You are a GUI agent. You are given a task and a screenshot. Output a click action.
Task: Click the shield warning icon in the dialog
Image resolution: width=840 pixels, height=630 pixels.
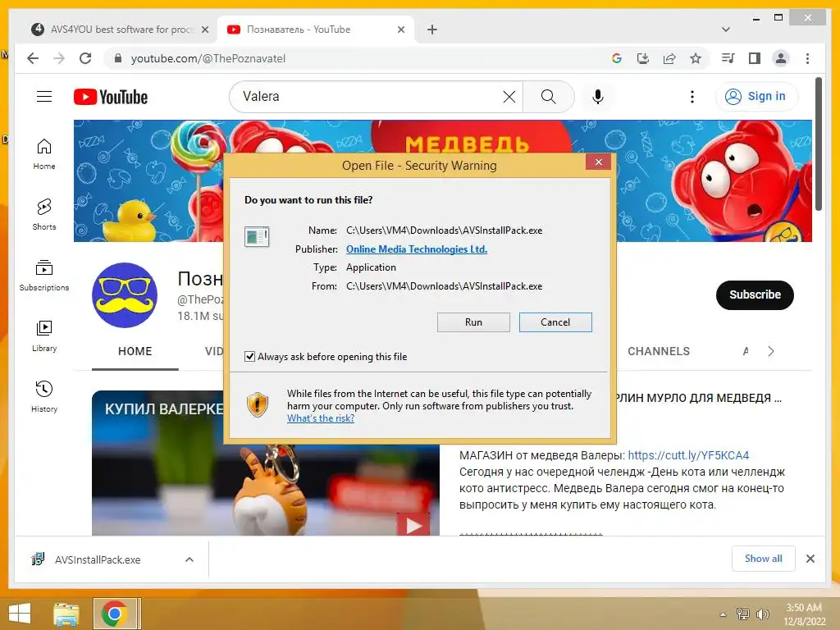click(x=257, y=404)
